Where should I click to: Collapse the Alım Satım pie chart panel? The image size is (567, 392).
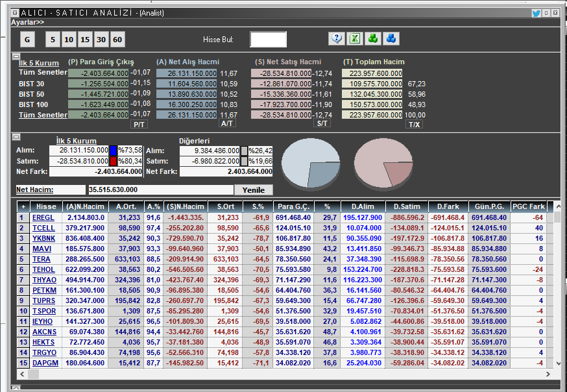[16, 137]
